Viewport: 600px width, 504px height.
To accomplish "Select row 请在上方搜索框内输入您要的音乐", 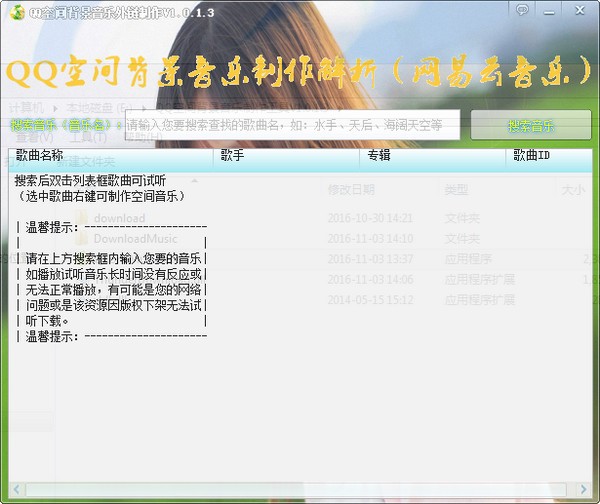I will (112, 258).
